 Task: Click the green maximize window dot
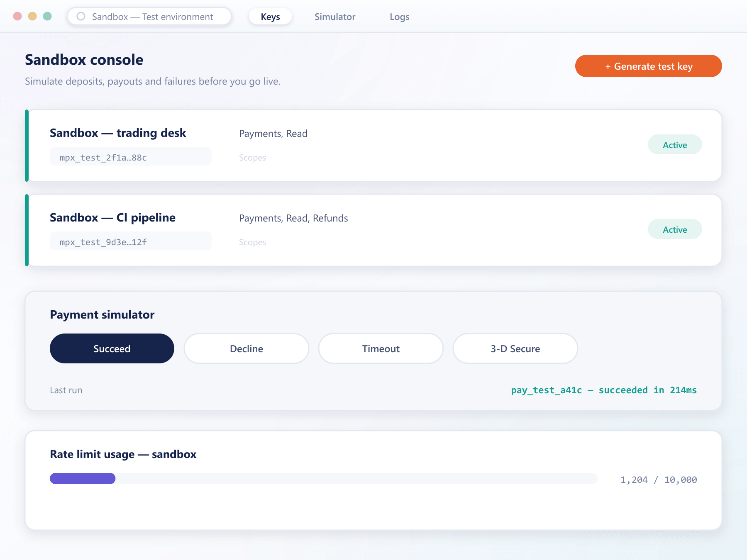(x=47, y=16)
